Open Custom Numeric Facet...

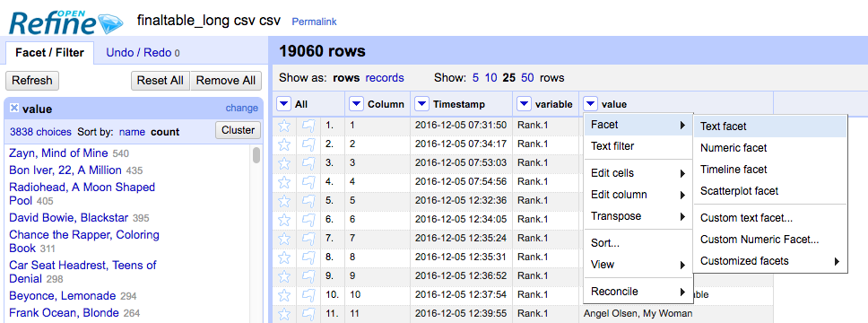point(770,240)
